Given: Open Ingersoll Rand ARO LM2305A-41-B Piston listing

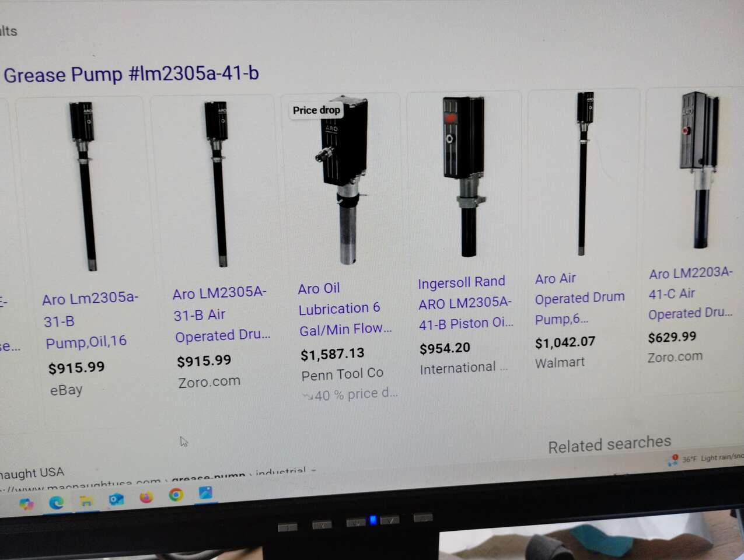Looking at the screenshot, I should (x=465, y=303).
